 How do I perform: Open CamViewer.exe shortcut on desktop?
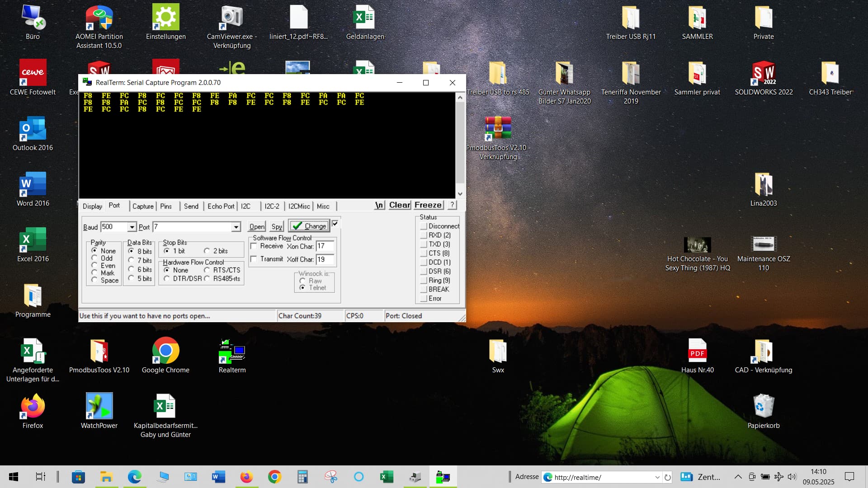[x=232, y=27]
